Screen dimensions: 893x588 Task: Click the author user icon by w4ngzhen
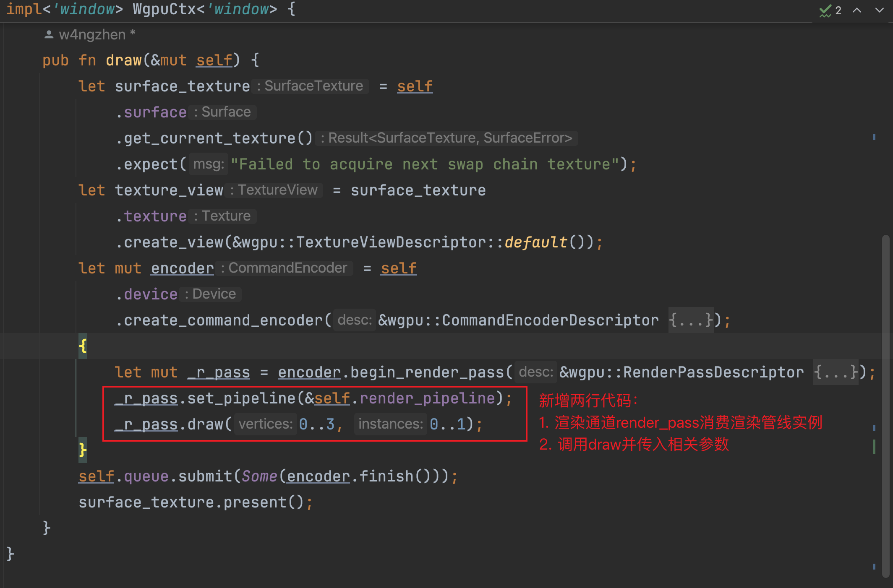click(49, 35)
